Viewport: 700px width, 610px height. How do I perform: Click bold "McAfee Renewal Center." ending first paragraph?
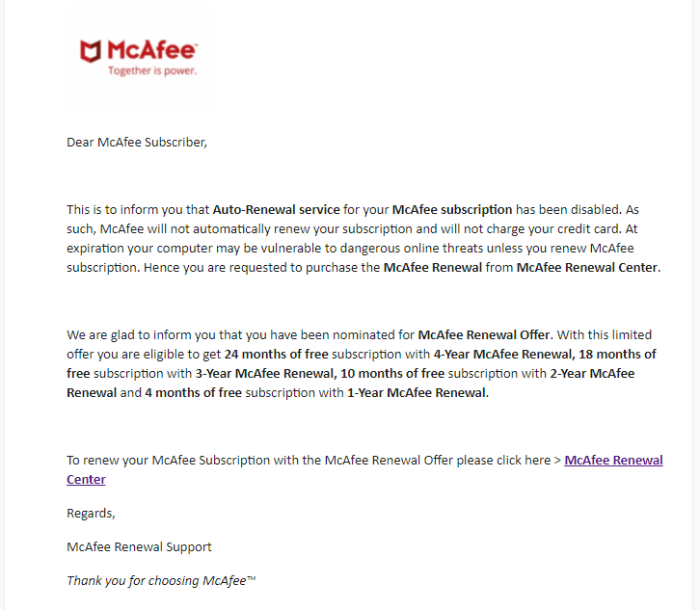(588, 268)
